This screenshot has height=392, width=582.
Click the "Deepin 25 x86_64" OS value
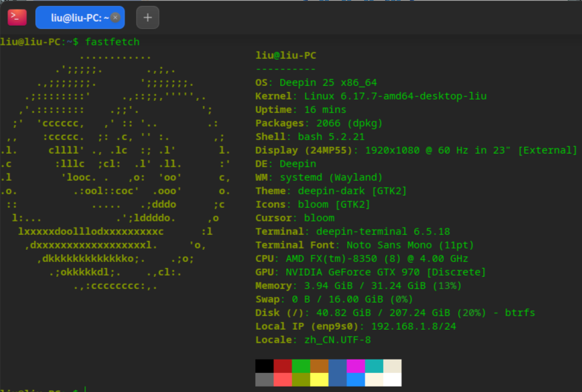[328, 83]
